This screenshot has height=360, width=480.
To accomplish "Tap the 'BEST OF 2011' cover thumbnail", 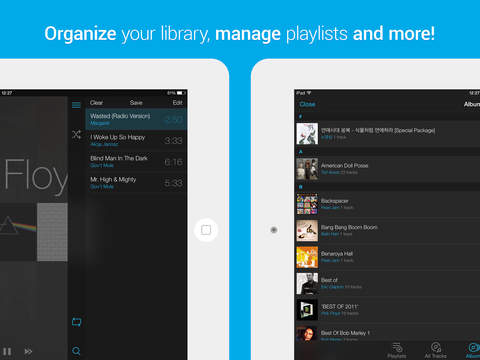I will click(307, 310).
